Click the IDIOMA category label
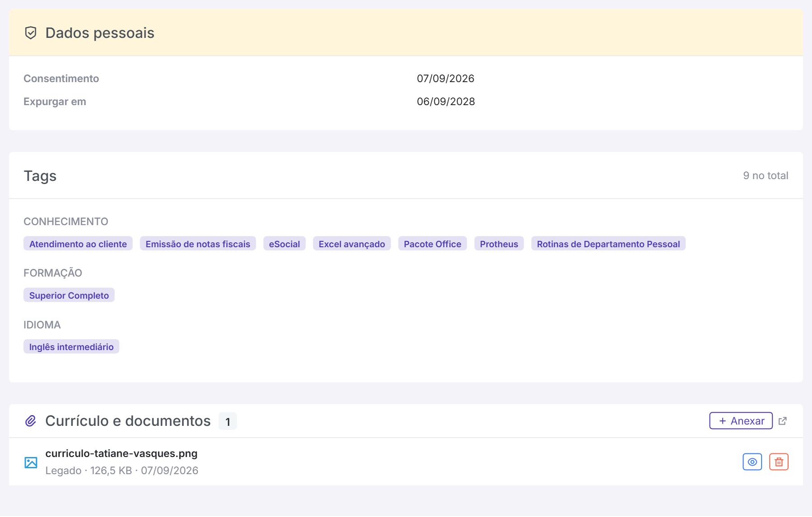This screenshot has width=812, height=517. coord(42,325)
